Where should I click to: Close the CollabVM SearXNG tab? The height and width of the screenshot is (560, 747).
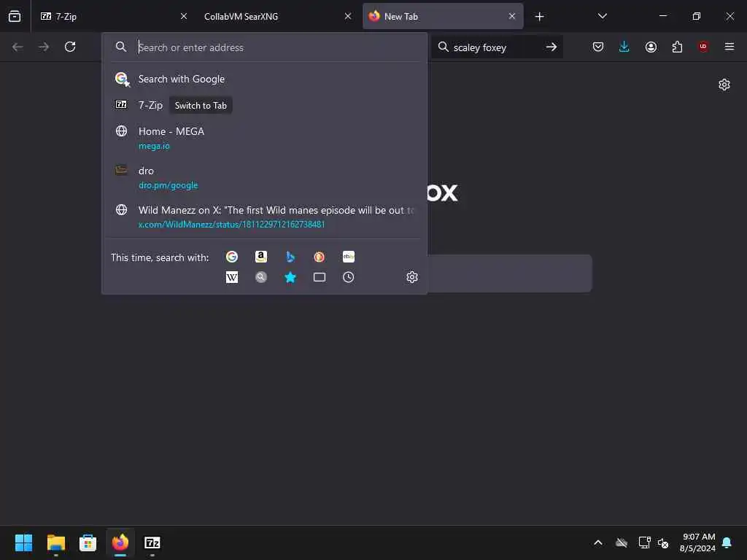tap(348, 16)
